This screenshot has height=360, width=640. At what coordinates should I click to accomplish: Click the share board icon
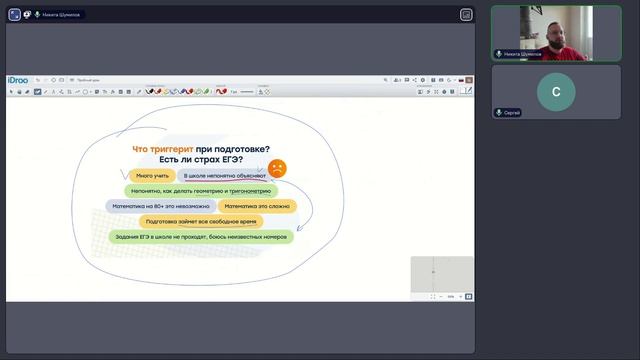pyautogui.click(x=415, y=80)
